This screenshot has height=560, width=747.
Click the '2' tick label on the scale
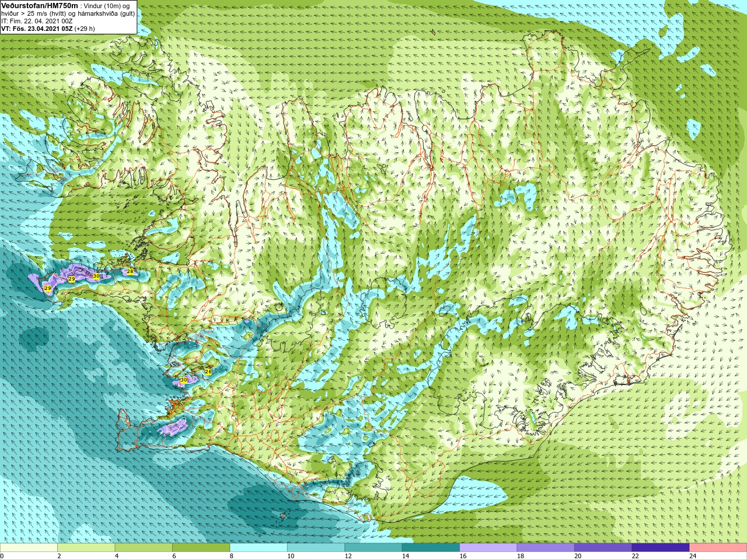point(60,556)
